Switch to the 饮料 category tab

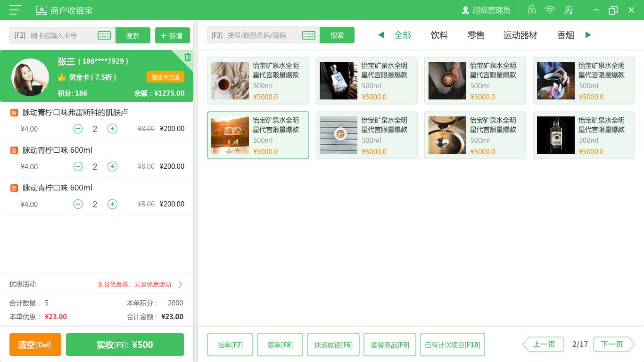pos(439,35)
